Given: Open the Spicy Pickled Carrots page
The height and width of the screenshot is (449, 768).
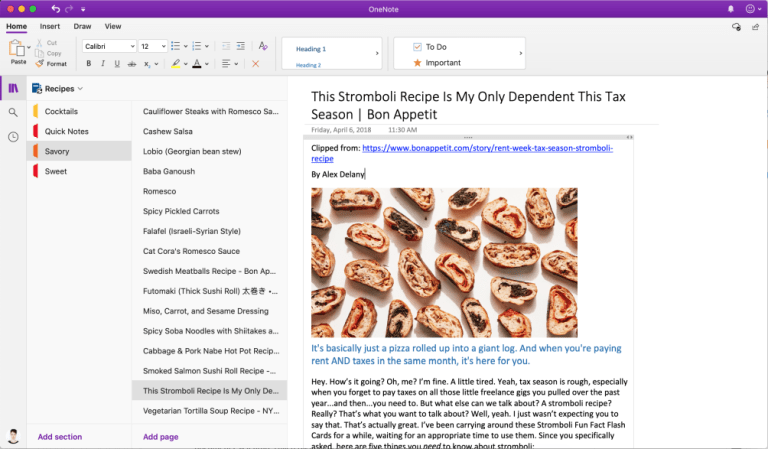Looking at the screenshot, I should tap(209, 211).
